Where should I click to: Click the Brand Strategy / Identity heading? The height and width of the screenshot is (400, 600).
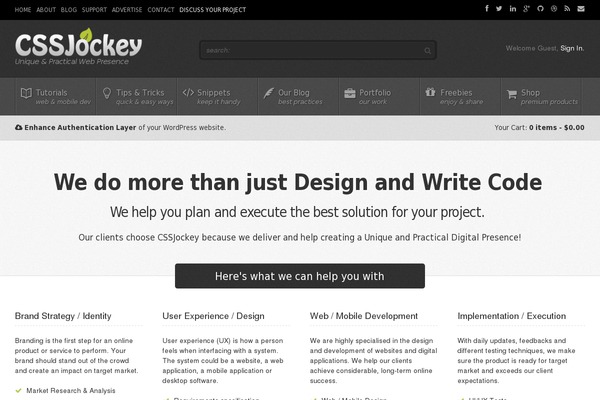63,316
